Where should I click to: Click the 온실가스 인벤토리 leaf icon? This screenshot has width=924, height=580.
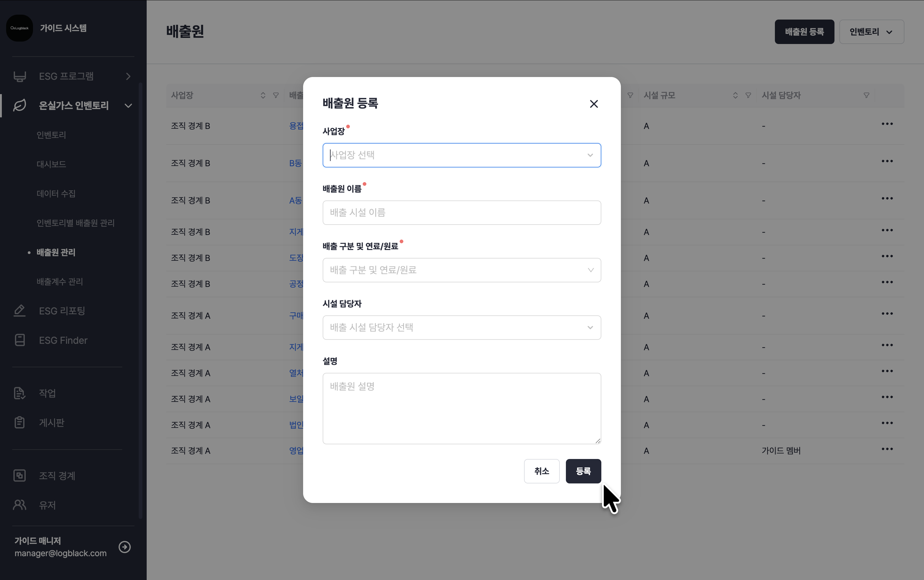[20, 105]
